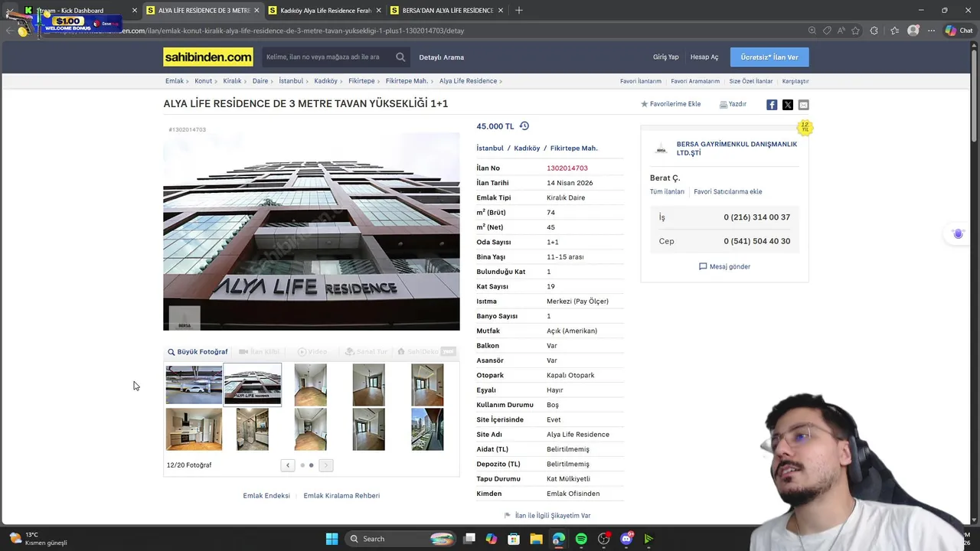Viewport: 980px width, 551px height.
Task: Expand the İstanbul breadcrumb arrow
Action: [308, 81]
